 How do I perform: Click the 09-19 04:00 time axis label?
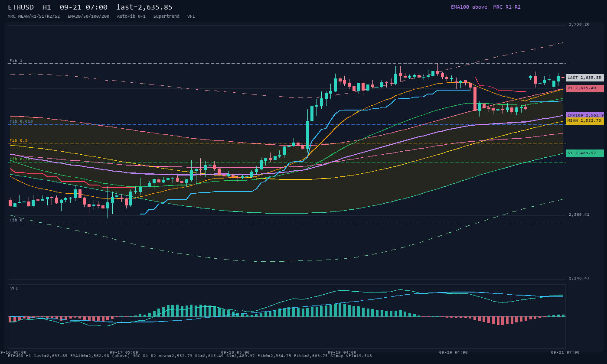tap(342, 352)
